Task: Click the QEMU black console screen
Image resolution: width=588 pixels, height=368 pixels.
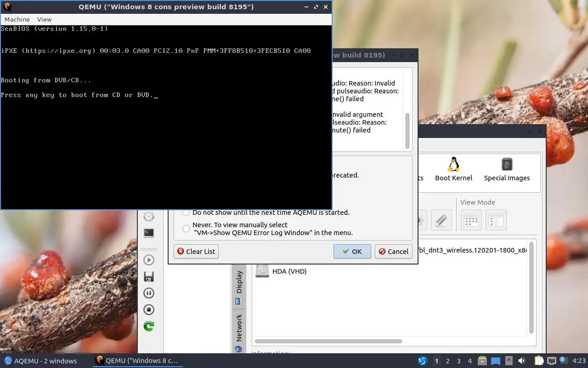Action: (x=166, y=117)
